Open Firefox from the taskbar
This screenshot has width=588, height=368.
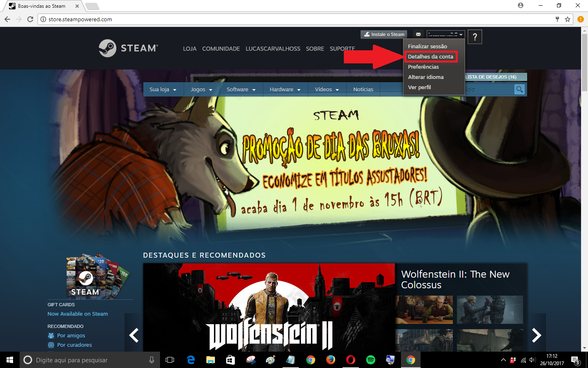(331, 360)
